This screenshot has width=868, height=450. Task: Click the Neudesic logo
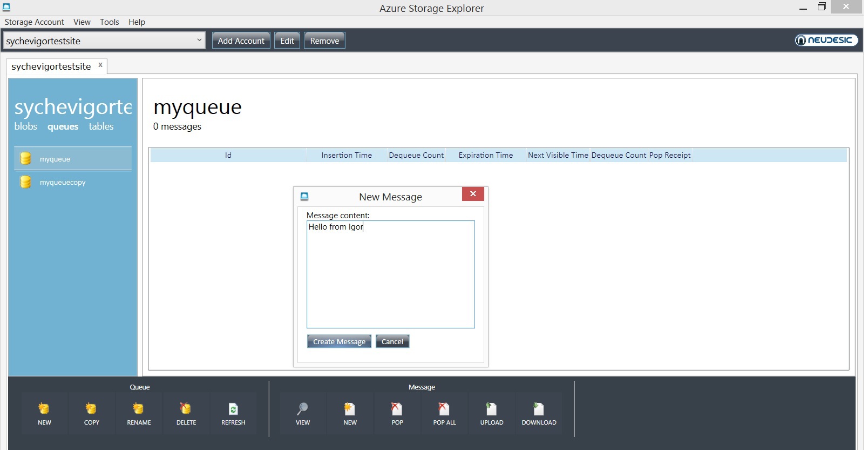click(826, 40)
